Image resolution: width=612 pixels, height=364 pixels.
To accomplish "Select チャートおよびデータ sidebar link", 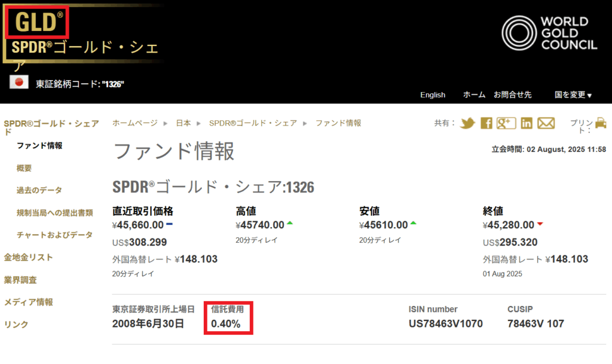I will coord(55,235).
